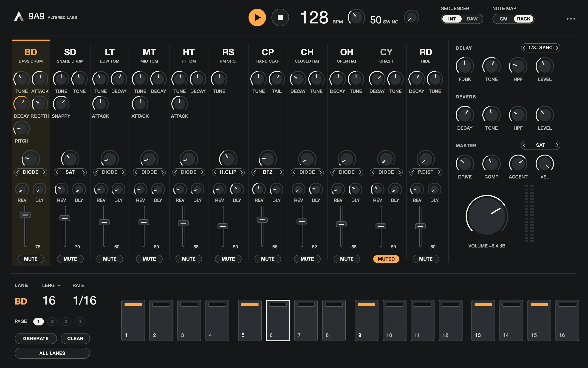Click the ALL LANES button

click(52, 353)
